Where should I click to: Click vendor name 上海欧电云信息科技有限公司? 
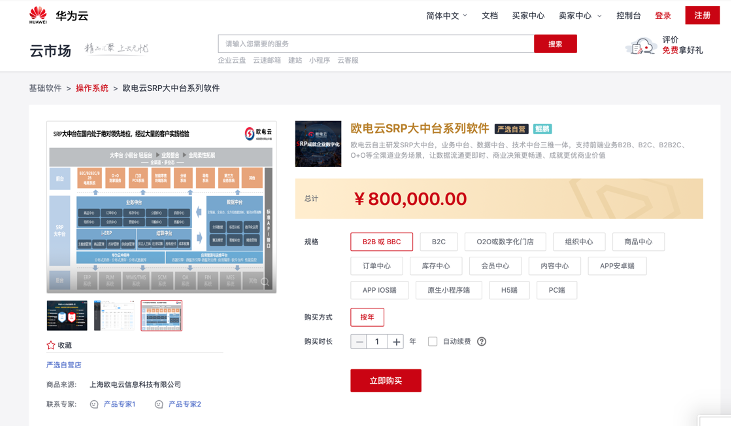(x=135, y=384)
